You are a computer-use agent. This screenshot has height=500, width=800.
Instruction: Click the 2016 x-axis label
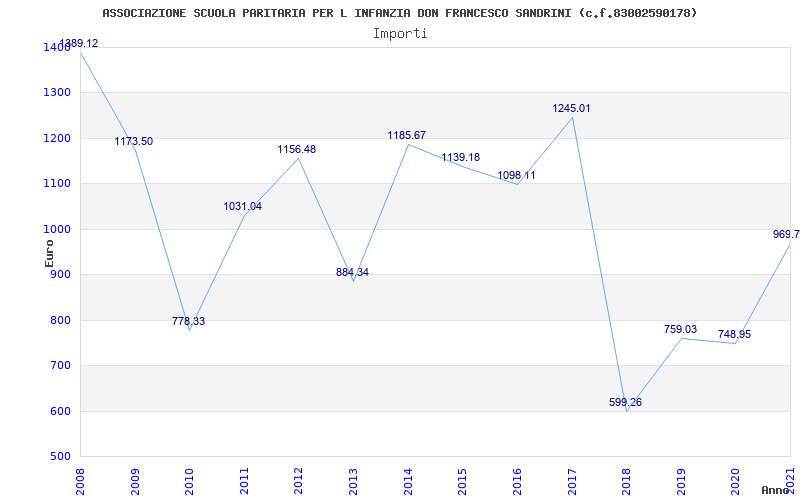[x=517, y=482]
